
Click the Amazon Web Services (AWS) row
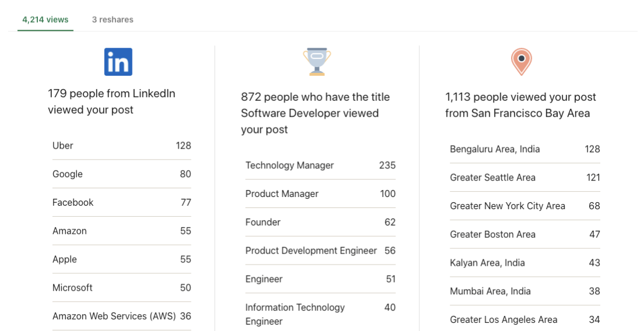pos(121,316)
